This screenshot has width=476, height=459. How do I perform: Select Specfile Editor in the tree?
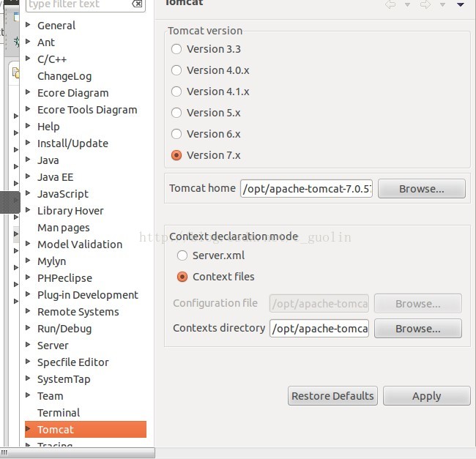[72, 362]
